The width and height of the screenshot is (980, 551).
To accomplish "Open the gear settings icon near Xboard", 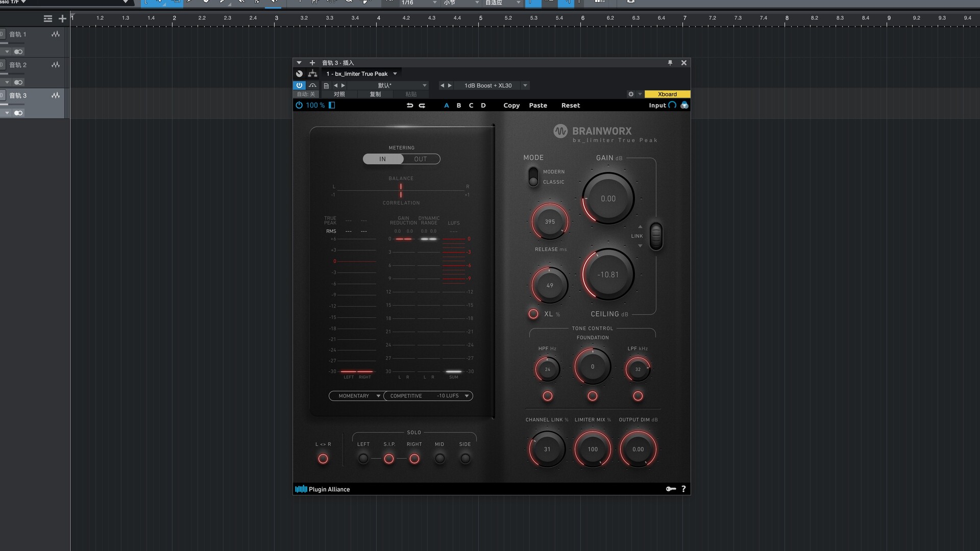I will pos(631,94).
